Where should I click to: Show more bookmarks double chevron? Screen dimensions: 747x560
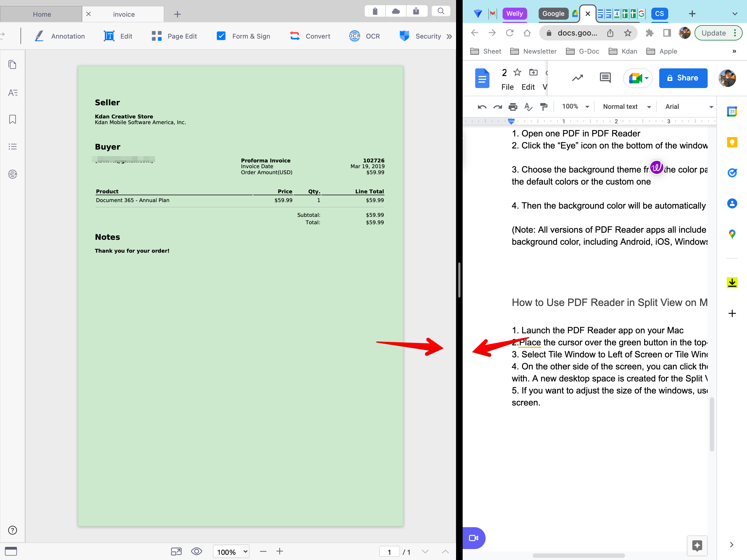tap(734, 51)
